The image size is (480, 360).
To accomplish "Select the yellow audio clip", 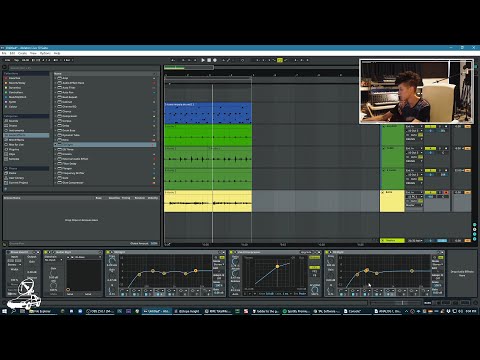I will pyautogui.click(x=208, y=201).
